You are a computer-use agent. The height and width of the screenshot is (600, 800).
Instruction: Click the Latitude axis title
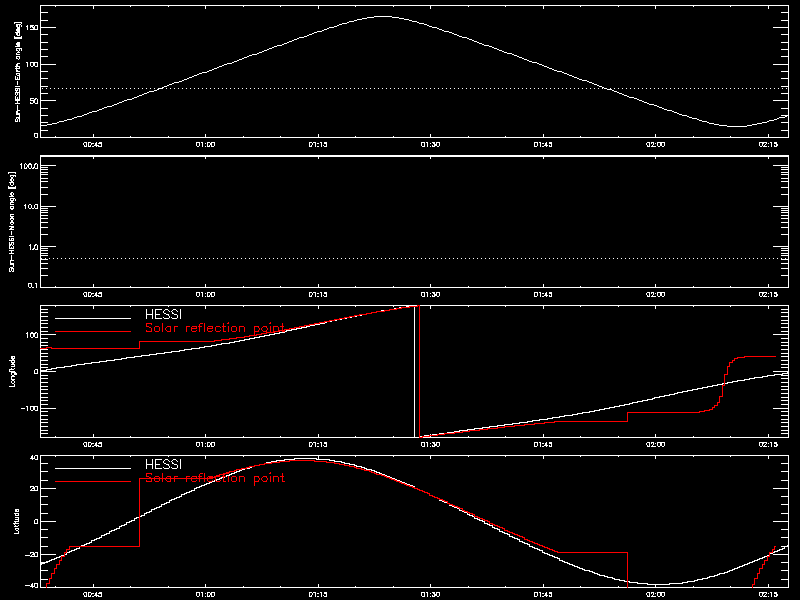tap(16, 521)
